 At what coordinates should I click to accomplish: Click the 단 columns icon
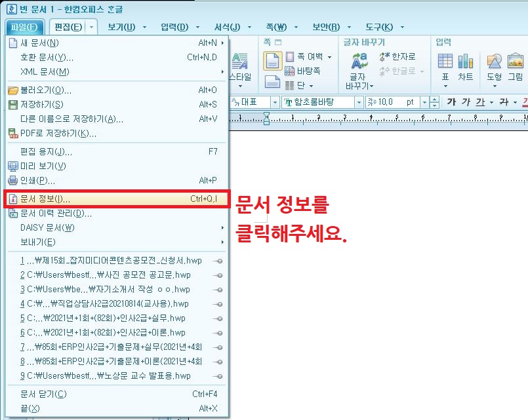pyautogui.click(x=290, y=85)
